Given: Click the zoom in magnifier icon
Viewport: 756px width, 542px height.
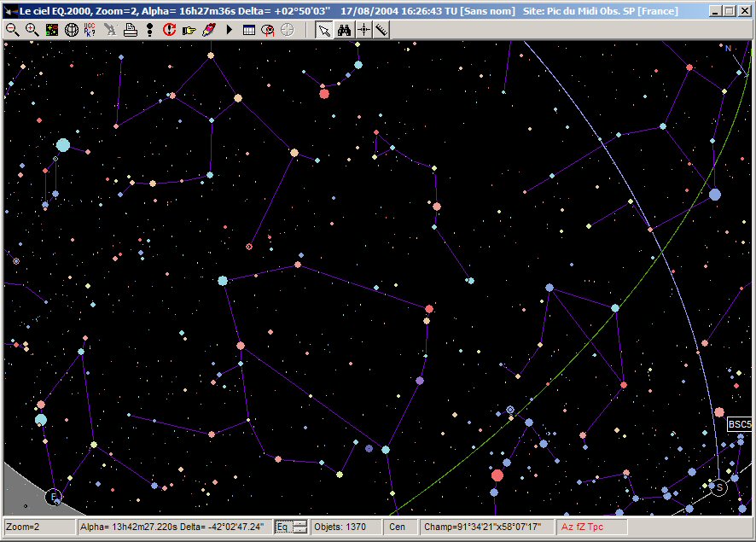Looking at the screenshot, I should click(32, 30).
